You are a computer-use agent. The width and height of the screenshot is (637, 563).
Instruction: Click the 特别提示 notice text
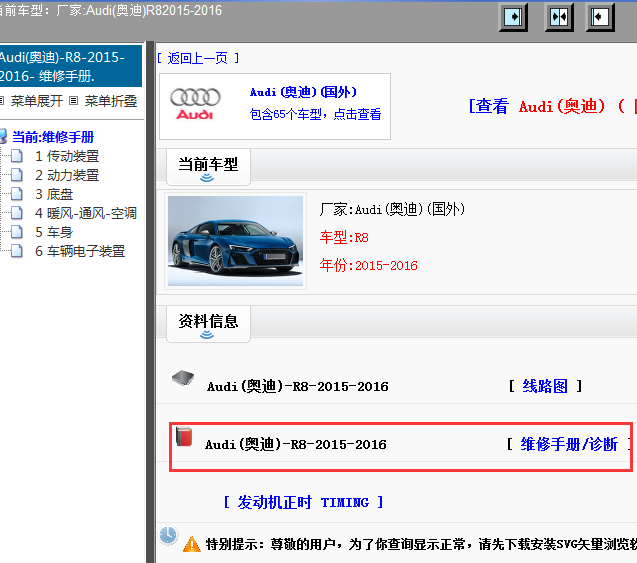[x=421, y=544]
